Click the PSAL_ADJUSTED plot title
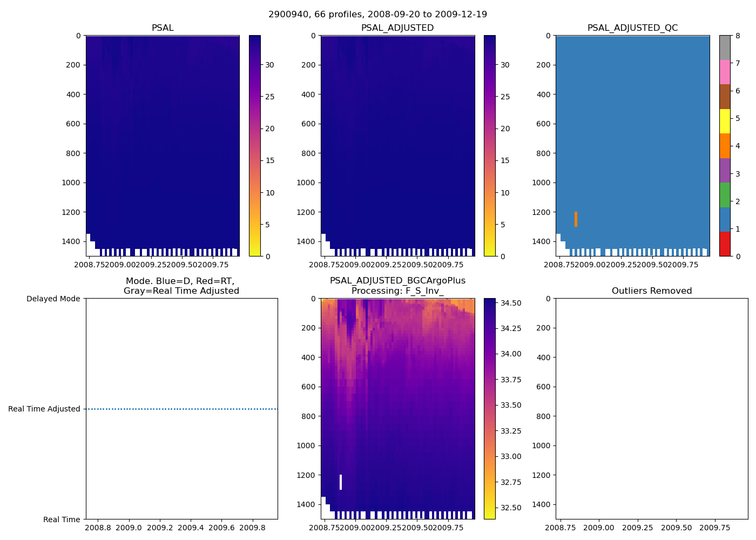Screen dimensions: 756x540 point(397,28)
